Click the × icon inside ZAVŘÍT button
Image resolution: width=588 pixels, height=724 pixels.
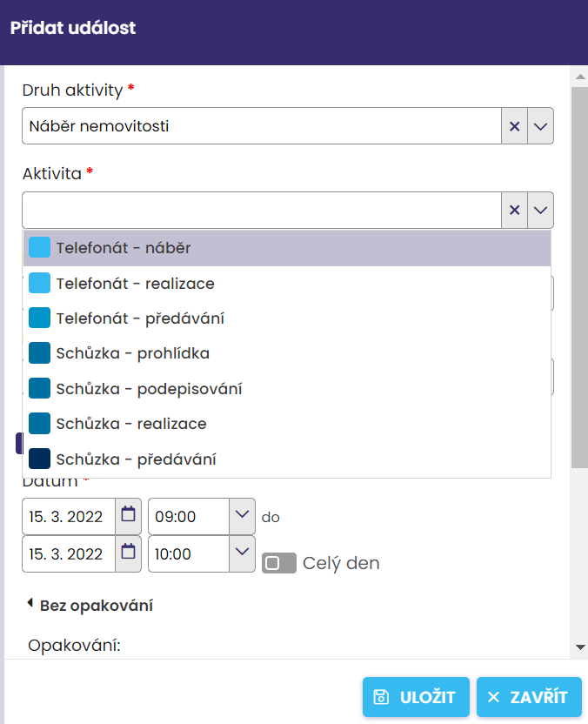493,696
